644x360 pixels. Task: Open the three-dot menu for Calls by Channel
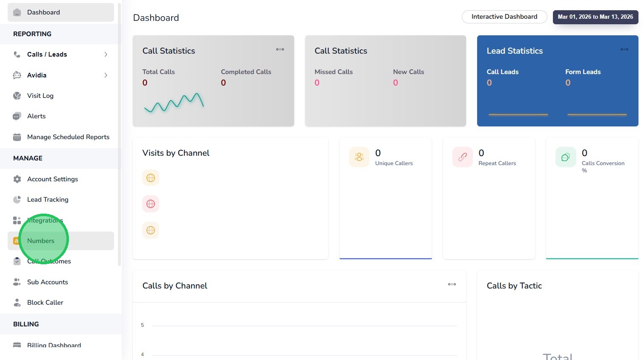tap(452, 284)
